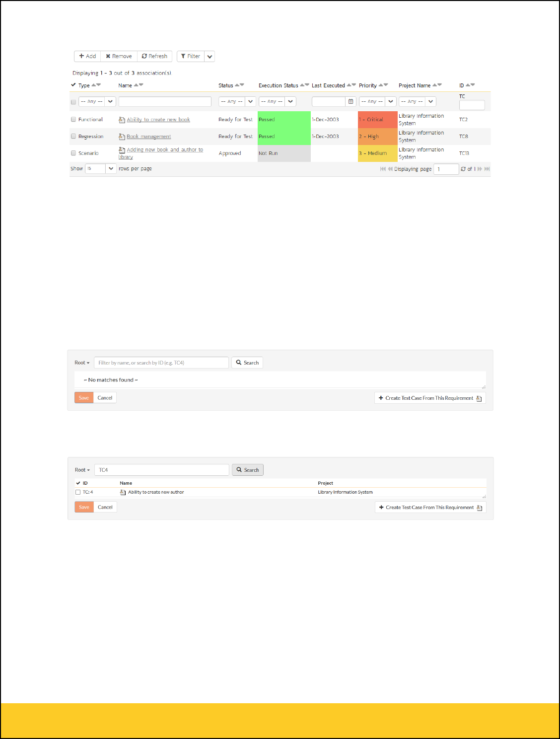Click the TC ID filter field

[x=472, y=105]
